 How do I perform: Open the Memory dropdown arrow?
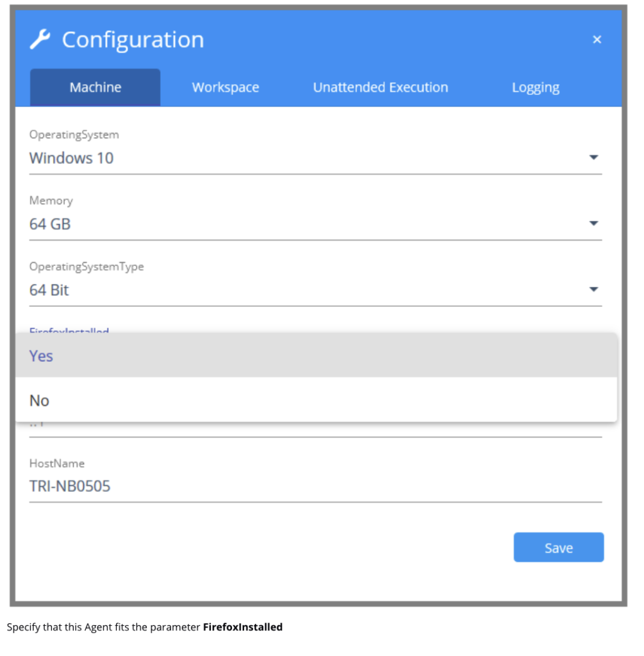pyautogui.click(x=593, y=224)
